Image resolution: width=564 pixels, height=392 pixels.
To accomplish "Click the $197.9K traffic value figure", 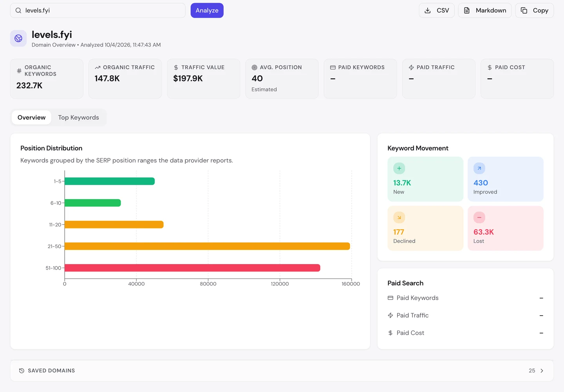I will click(x=188, y=78).
